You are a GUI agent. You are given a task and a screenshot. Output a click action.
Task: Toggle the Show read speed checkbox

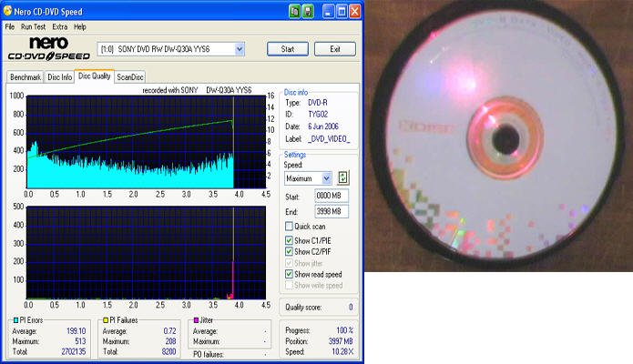(x=289, y=274)
